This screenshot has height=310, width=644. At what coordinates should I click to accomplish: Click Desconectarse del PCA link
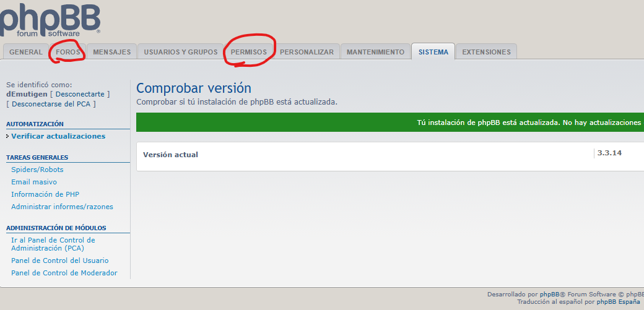pos(51,104)
